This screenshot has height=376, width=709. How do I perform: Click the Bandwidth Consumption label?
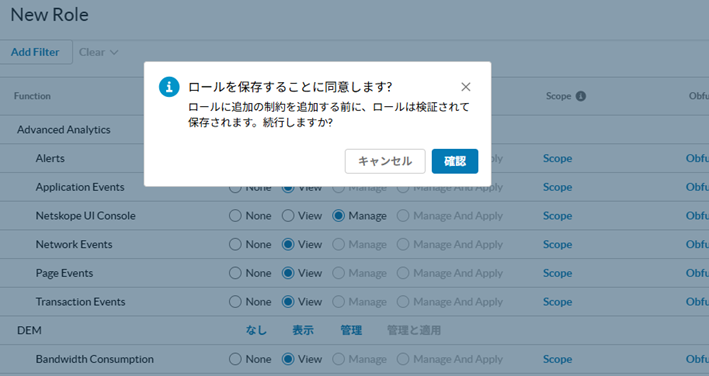tap(95, 359)
